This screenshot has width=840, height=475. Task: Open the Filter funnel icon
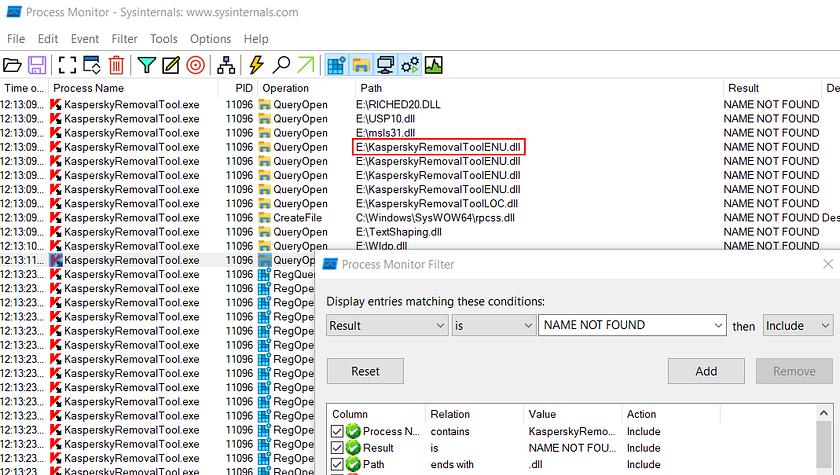[x=146, y=65]
